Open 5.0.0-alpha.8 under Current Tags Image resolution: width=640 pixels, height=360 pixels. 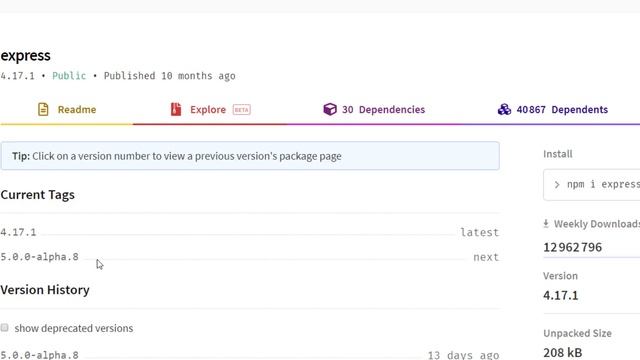40,257
